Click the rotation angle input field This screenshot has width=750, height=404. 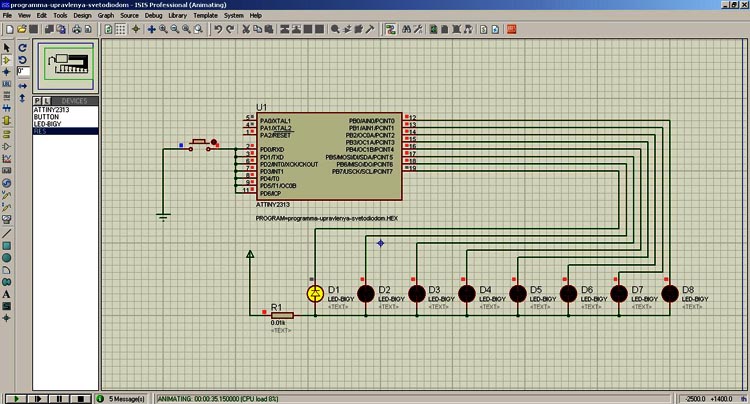click(x=23, y=72)
